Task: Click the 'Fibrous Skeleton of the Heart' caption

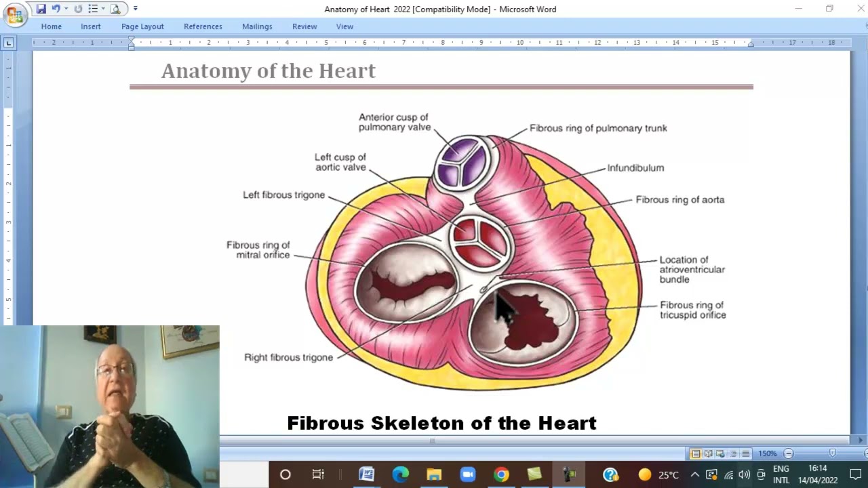Action: [441, 423]
